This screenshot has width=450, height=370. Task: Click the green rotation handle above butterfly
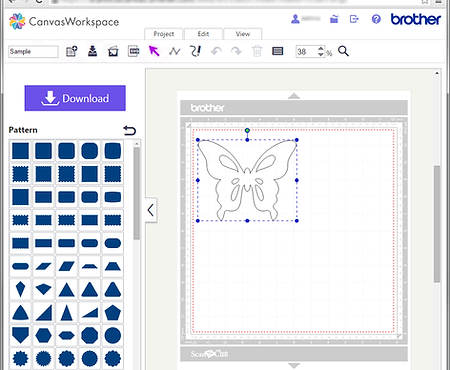point(247,130)
